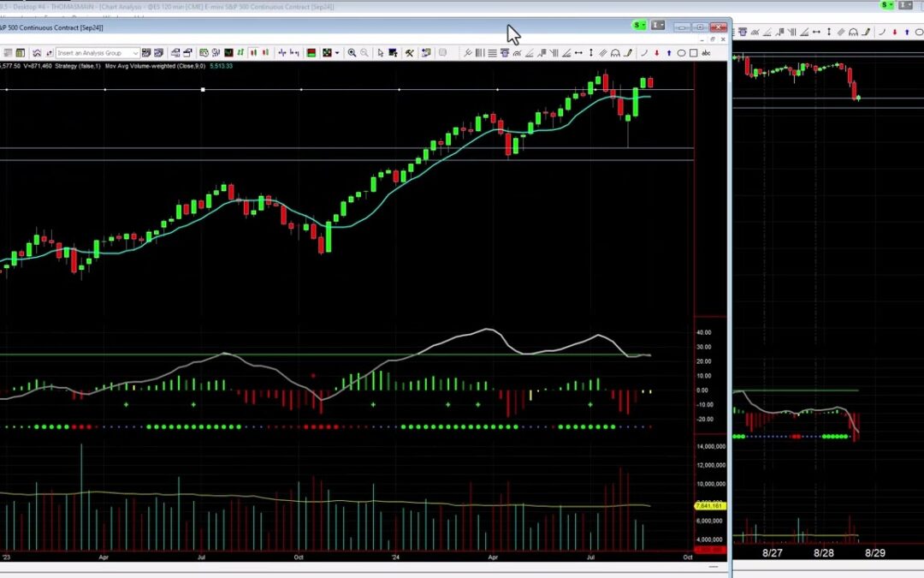Click the red down arrow in right window toolbar
This screenshot has height=578, width=924.
click(x=895, y=32)
